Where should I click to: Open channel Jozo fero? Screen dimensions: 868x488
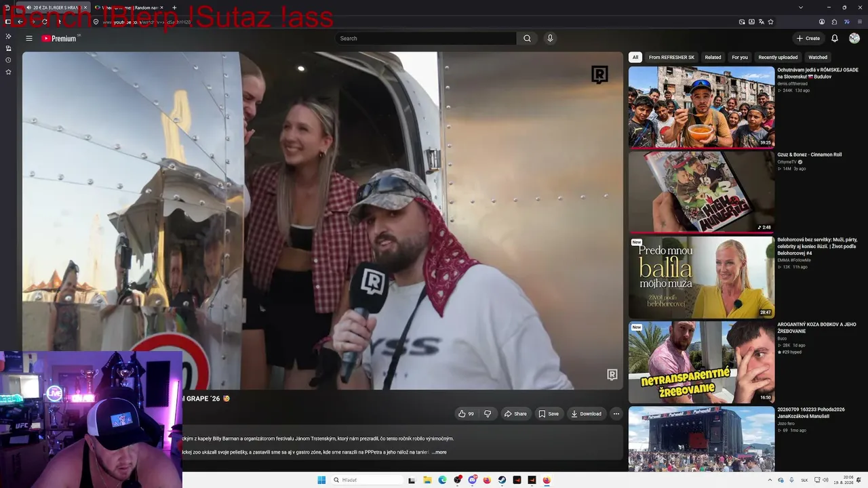click(787, 424)
